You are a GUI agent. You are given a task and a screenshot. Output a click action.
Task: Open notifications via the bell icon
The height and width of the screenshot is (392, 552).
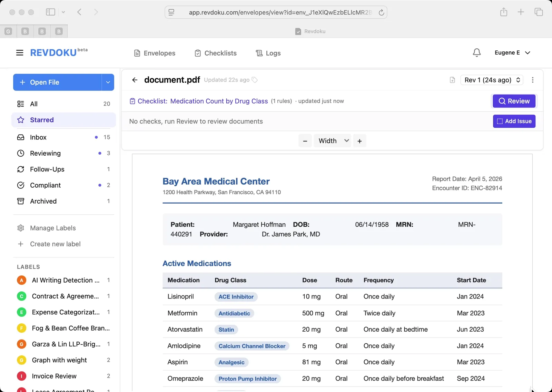(x=476, y=52)
